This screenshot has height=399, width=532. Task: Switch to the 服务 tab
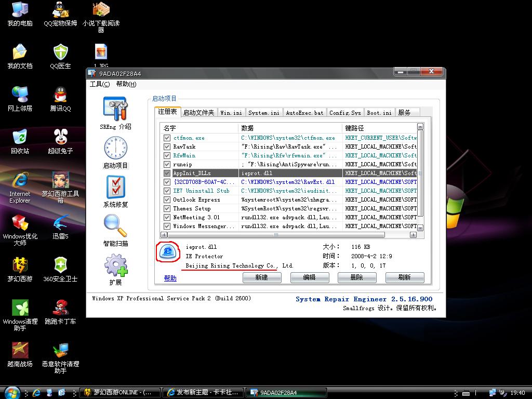point(404,113)
